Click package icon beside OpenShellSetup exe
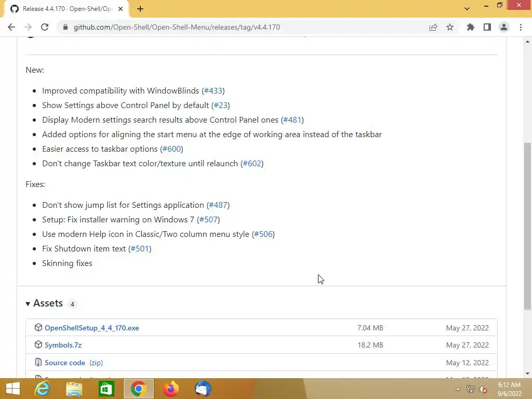The image size is (532, 399). (x=38, y=327)
